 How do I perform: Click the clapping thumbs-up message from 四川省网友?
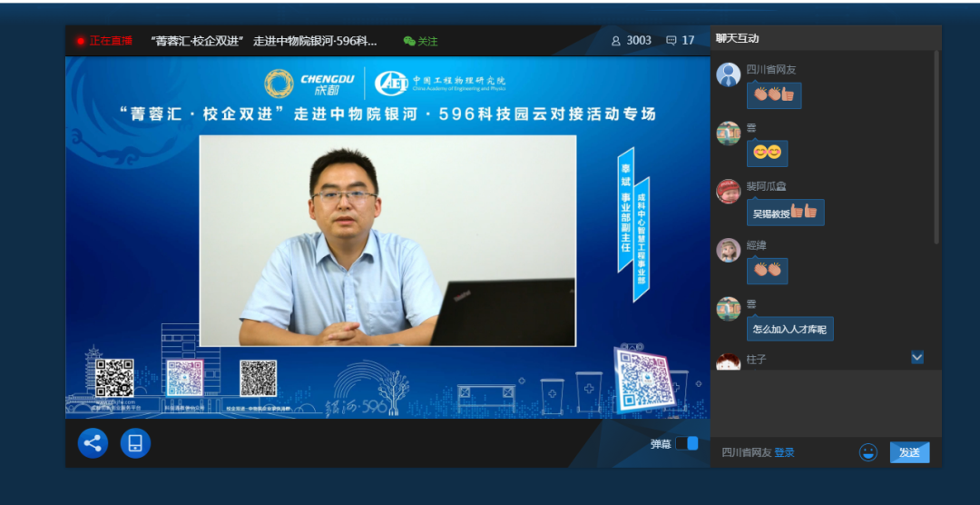click(774, 95)
